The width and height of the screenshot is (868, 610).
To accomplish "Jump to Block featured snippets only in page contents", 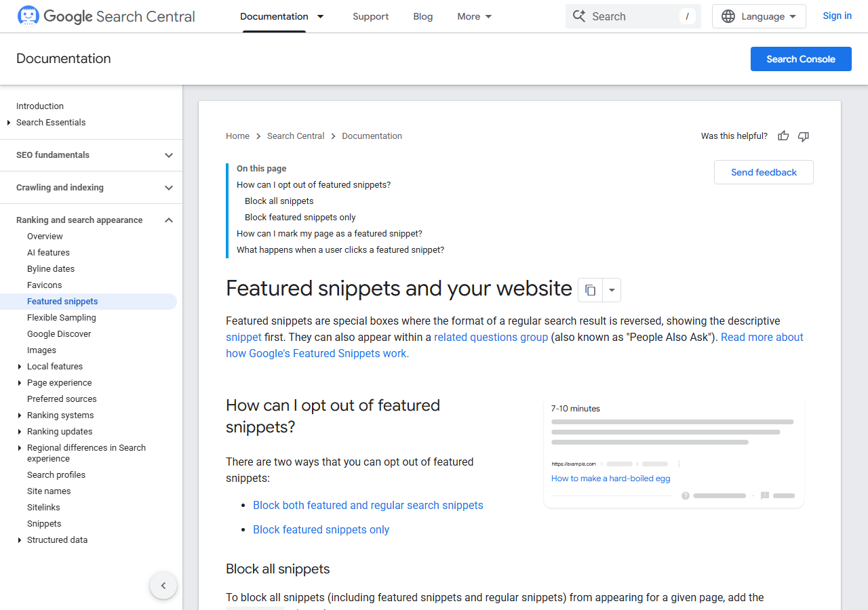I will point(300,218).
